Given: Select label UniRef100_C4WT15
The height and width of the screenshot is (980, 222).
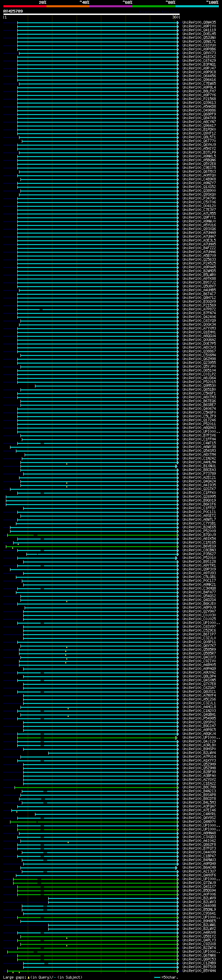Looking at the screenshot, I should tap(199, 443).
